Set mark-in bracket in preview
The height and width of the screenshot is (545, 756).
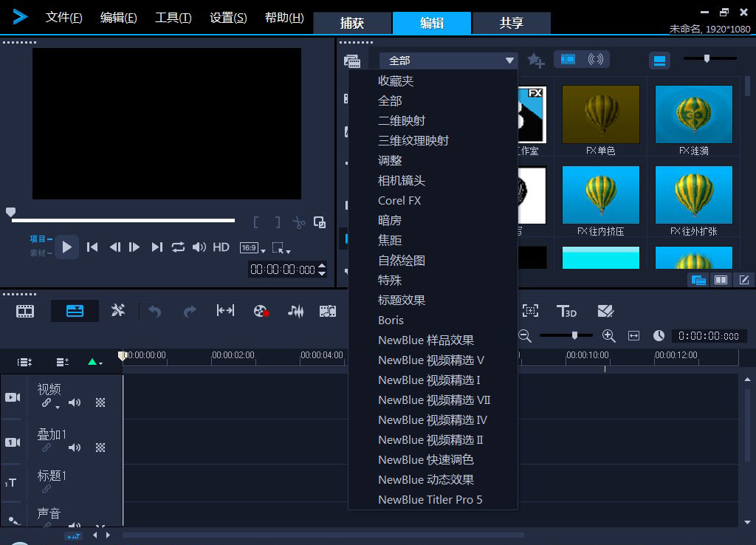click(x=256, y=222)
